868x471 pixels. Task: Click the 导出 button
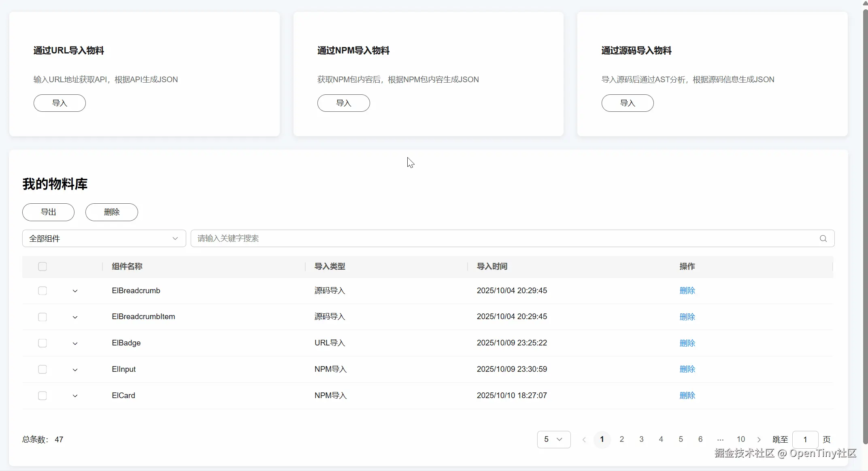[48, 212]
